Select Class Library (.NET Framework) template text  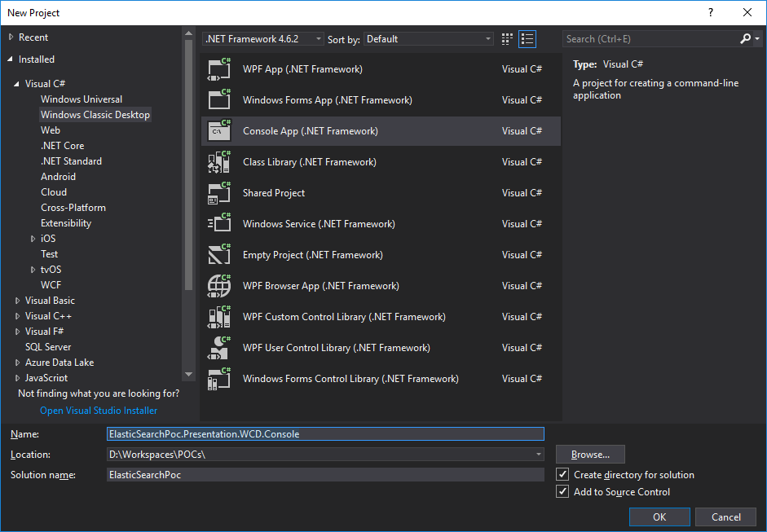click(310, 162)
